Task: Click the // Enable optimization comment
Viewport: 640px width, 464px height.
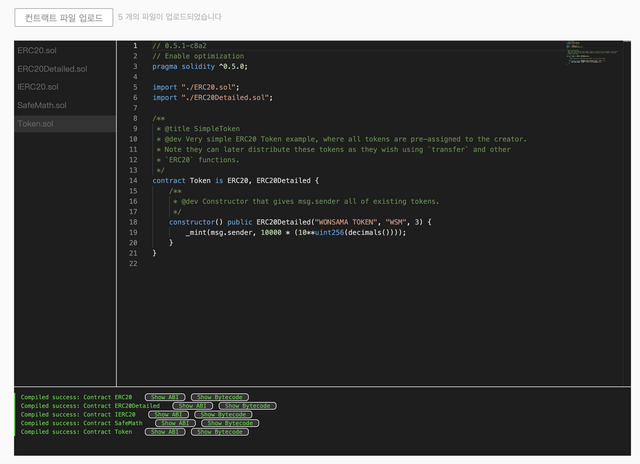Action: pos(198,56)
